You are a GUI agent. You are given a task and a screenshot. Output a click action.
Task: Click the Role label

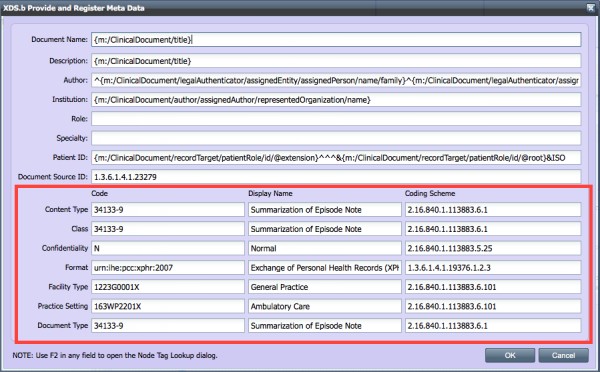tap(80, 119)
